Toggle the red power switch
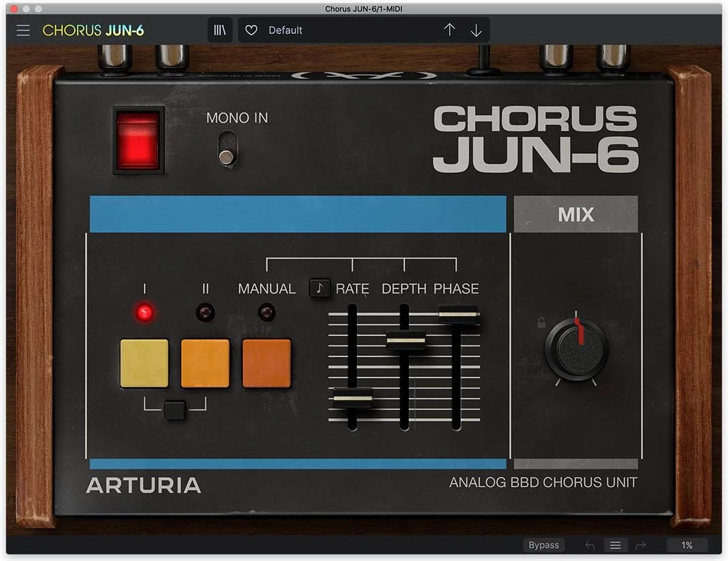The image size is (728, 561). pos(138,140)
